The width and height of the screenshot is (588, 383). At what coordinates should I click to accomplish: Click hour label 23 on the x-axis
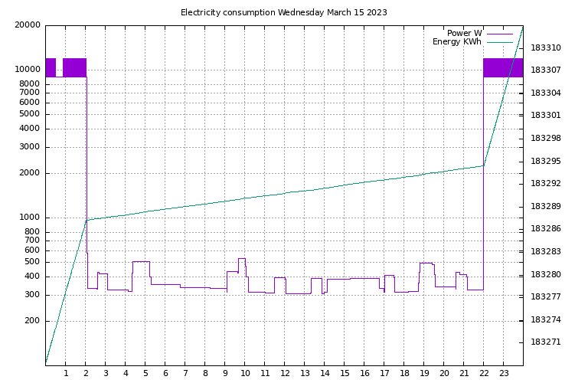pyautogui.click(x=504, y=373)
